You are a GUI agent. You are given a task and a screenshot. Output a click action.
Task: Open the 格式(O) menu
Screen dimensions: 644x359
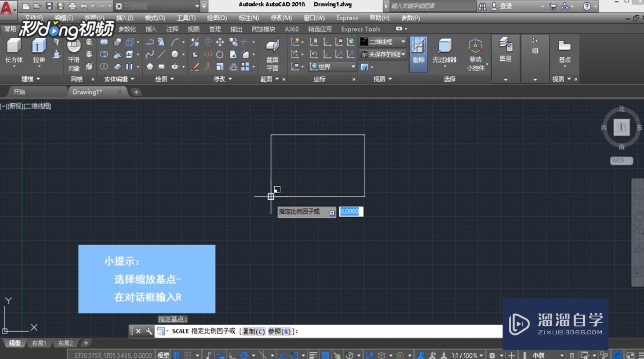155,18
